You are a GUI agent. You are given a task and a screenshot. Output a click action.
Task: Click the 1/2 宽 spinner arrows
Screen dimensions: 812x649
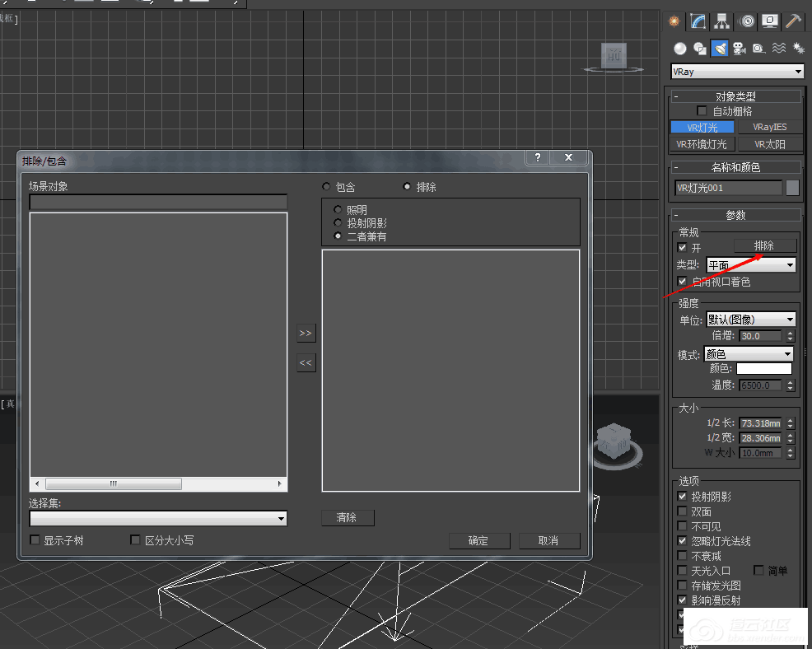(x=790, y=437)
